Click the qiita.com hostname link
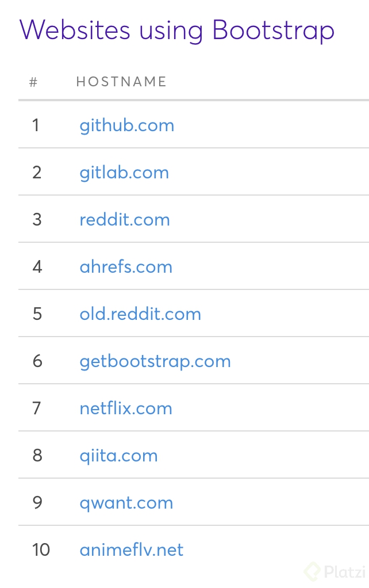Screen dimensions: 369x588 click(x=118, y=456)
